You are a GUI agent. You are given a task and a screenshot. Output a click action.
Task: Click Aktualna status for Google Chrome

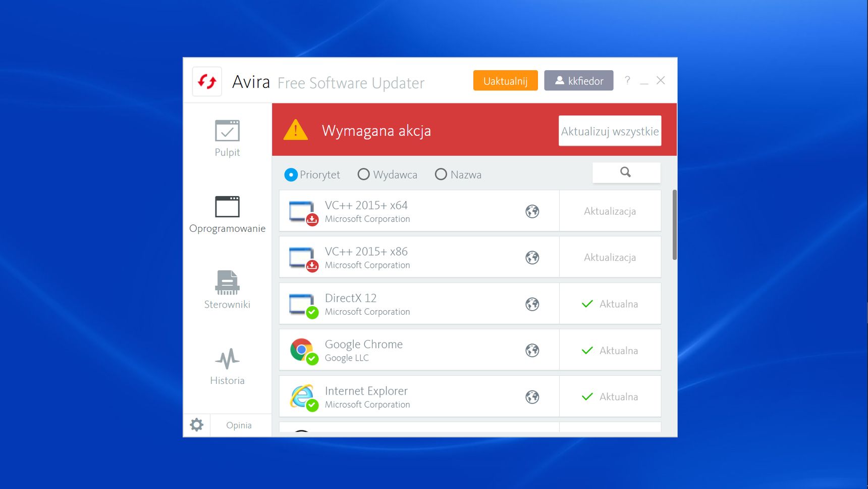click(x=610, y=351)
